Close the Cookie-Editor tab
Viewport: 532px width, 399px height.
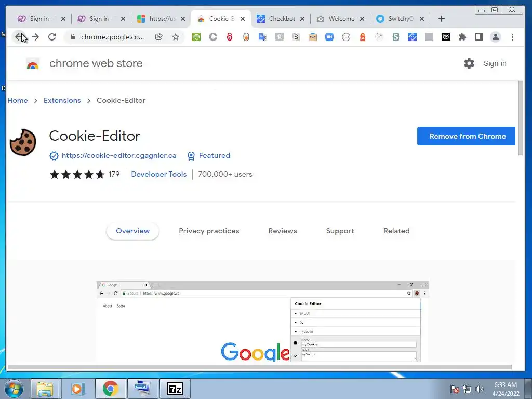(243, 19)
